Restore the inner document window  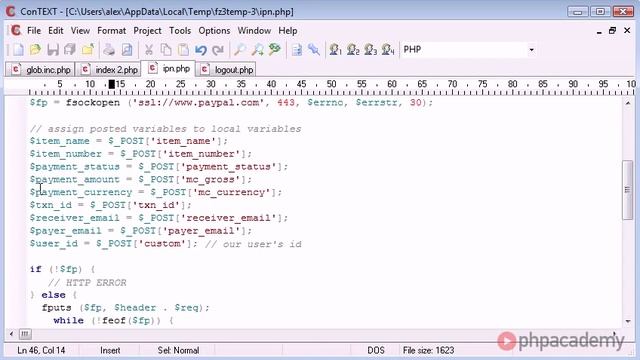[612, 31]
